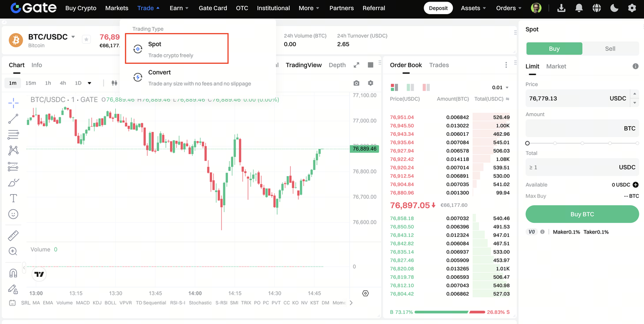Screen dimensions: 644x324
Task: Switch to the Market order tab
Action: click(x=556, y=66)
